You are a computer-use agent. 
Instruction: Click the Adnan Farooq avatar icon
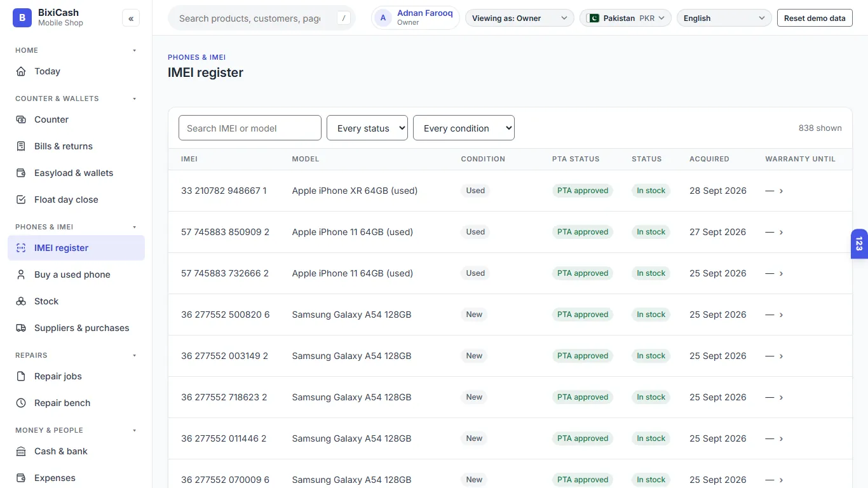383,18
